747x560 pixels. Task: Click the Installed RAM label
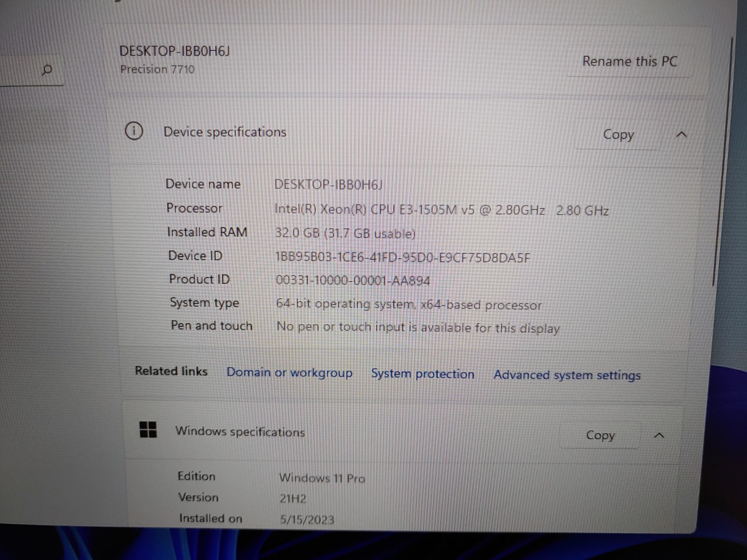(207, 232)
